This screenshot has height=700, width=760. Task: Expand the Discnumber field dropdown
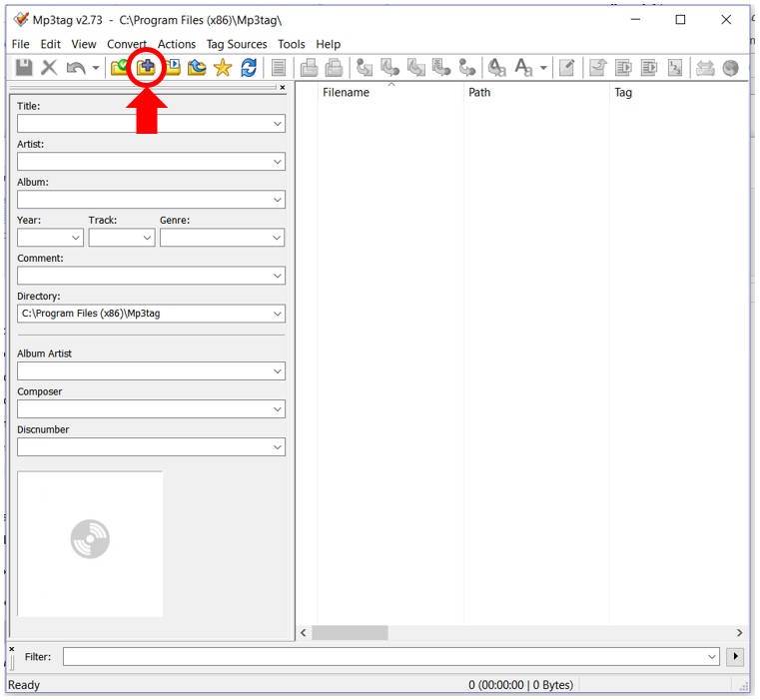pyautogui.click(x=278, y=447)
